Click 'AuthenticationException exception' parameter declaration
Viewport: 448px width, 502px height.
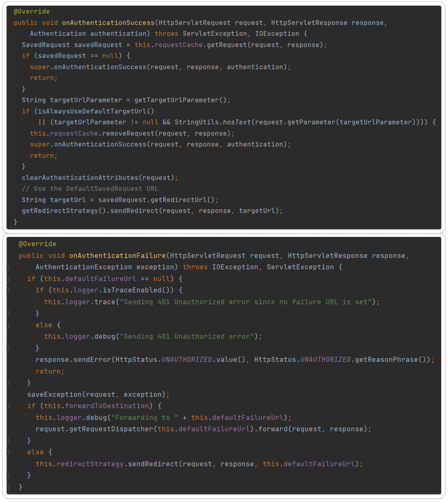tap(105, 267)
